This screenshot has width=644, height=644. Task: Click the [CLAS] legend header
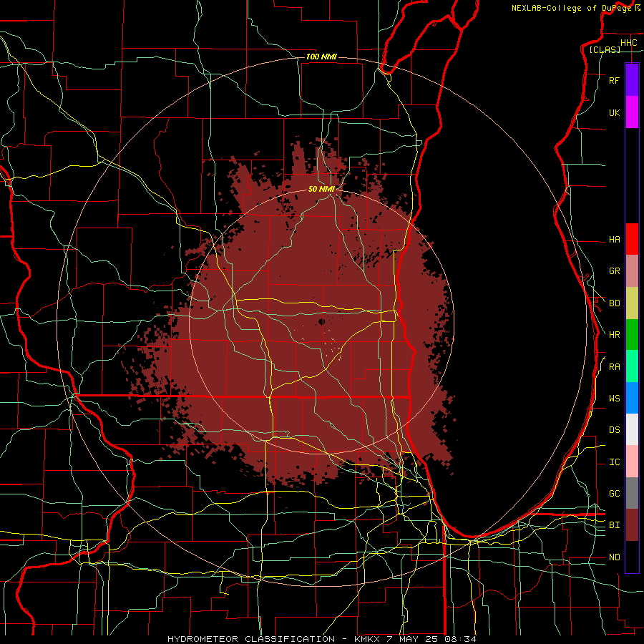(604, 50)
